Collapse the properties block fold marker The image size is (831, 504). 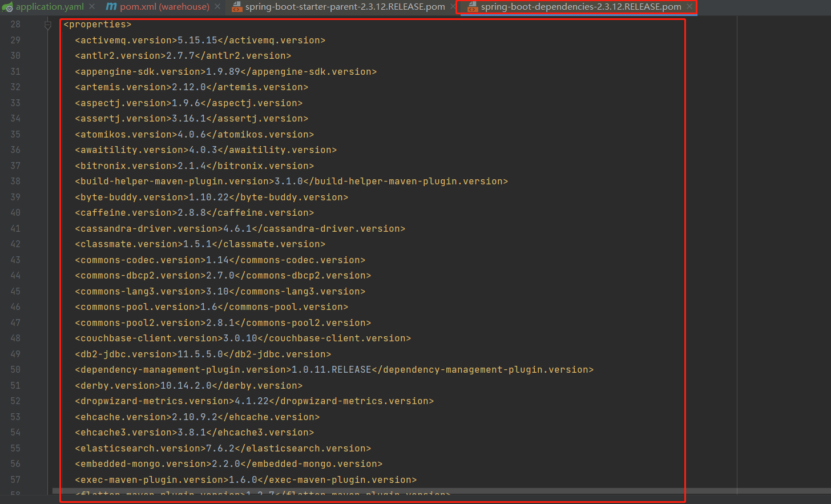coord(48,25)
